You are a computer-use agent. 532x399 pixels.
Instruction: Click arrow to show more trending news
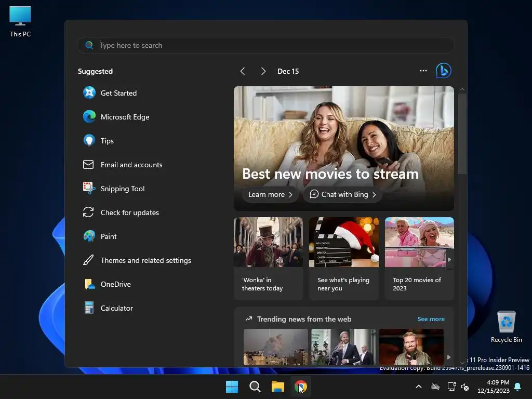pyautogui.click(x=448, y=357)
